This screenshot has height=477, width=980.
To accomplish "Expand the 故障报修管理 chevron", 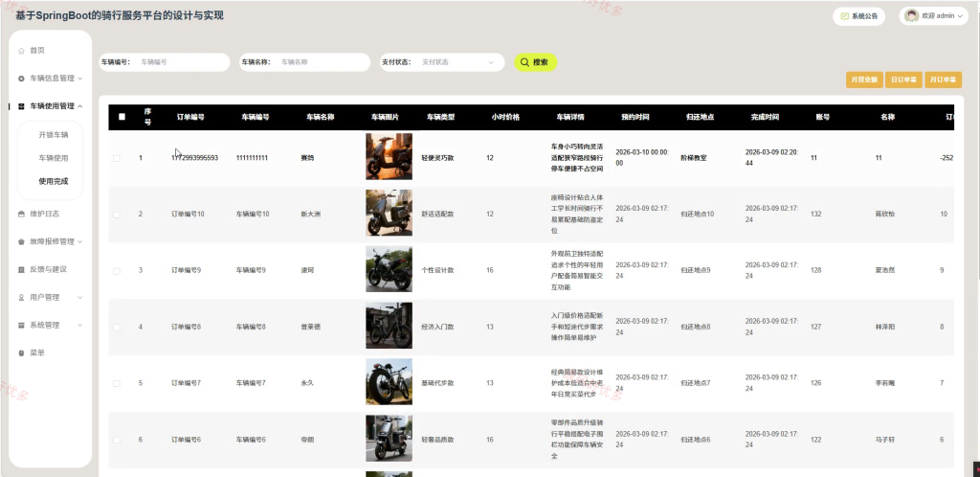I will tap(80, 242).
